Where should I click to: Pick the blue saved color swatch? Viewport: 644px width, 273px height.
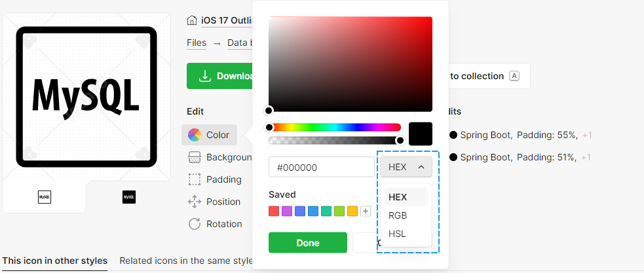pyautogui.click(x=313, y=211)
